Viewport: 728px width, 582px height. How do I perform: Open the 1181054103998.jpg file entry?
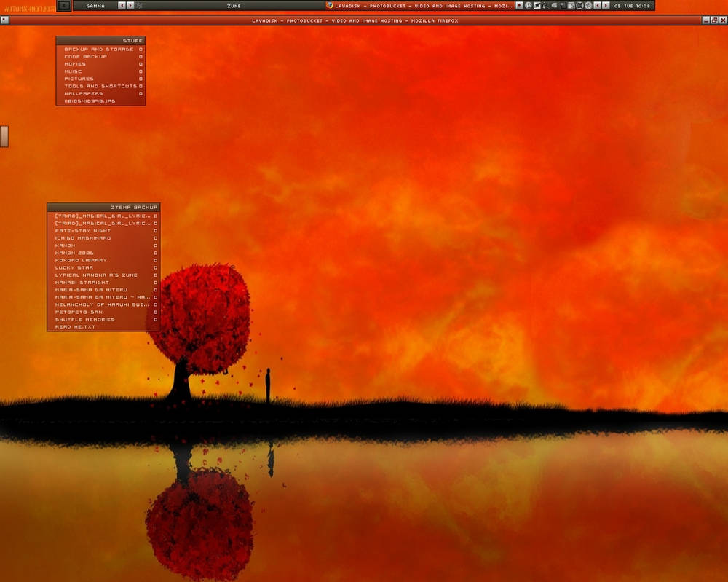100,101
